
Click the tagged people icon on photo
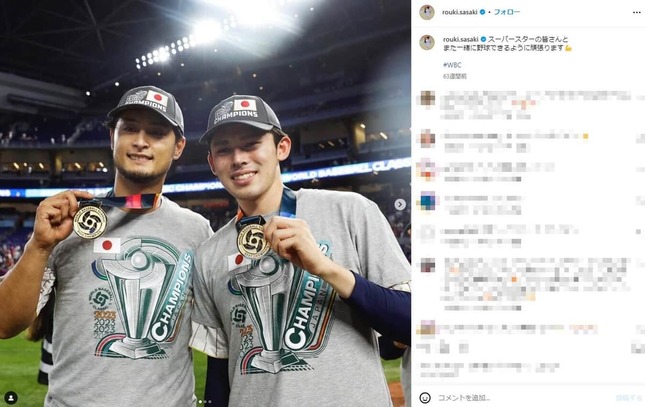point(11,398)
